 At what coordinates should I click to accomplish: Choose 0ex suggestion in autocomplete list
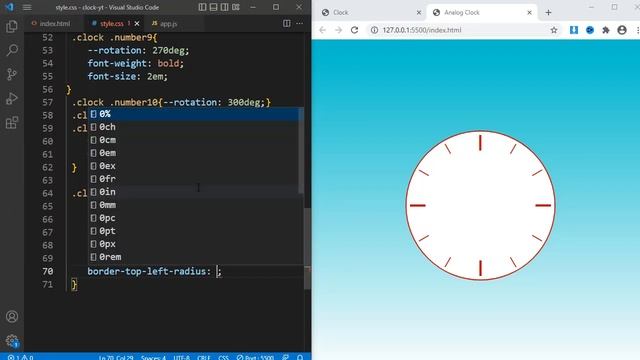coord(194,166)
